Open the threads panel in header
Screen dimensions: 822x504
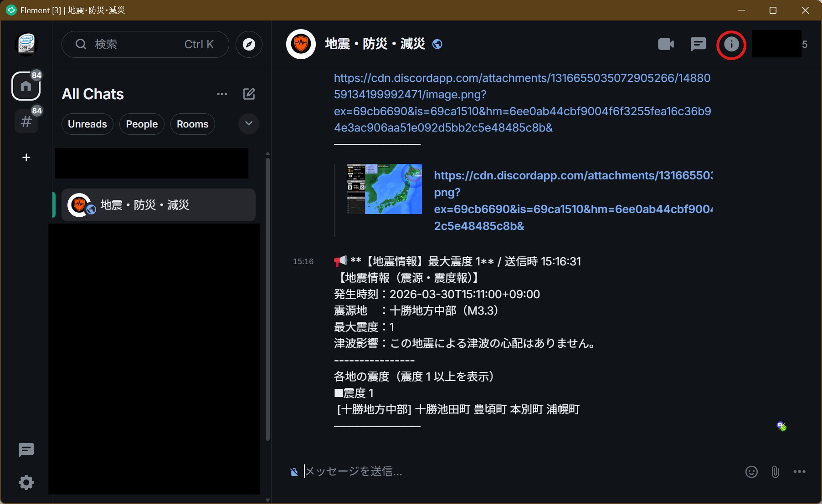(x=698, y=44)
